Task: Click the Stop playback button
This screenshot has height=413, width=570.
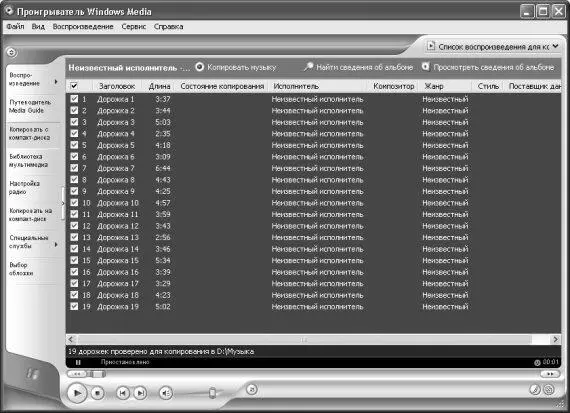Action: pos(97,393)
